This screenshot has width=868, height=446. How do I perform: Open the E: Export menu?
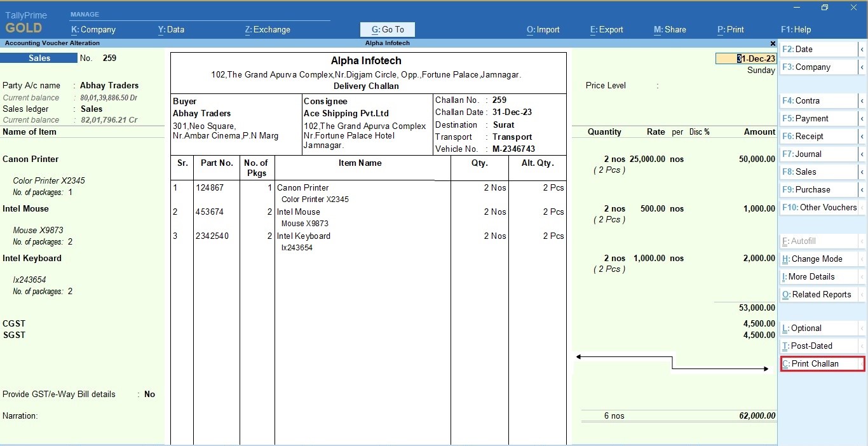pos(606,29)
